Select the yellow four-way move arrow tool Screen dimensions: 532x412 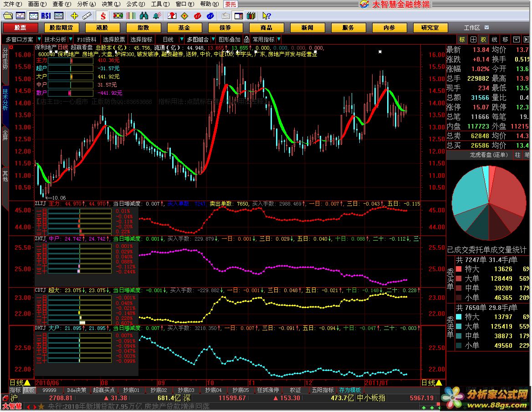pos(74,15)
